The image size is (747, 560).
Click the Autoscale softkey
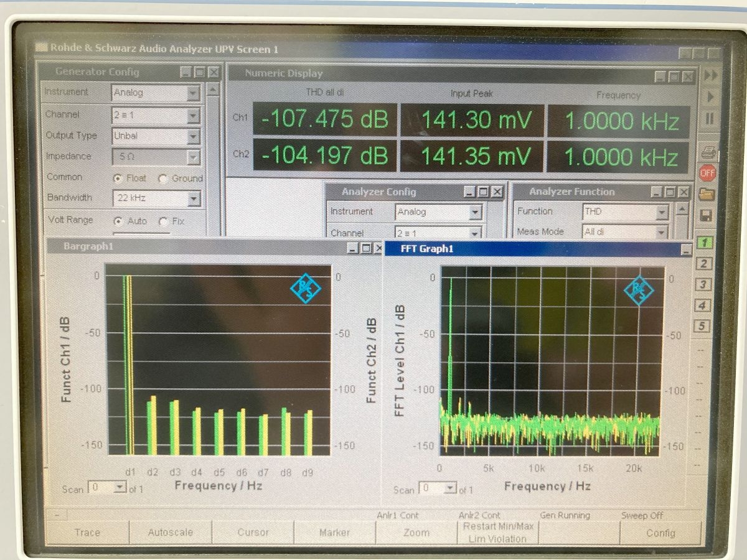coord(170,533)
